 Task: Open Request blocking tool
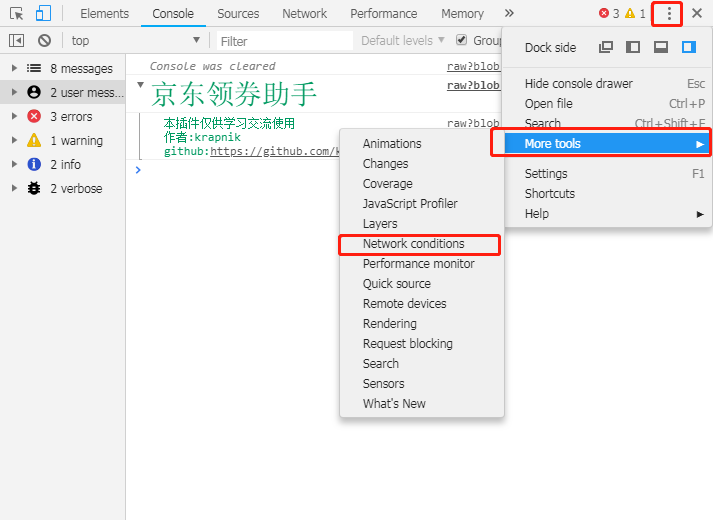422,344
